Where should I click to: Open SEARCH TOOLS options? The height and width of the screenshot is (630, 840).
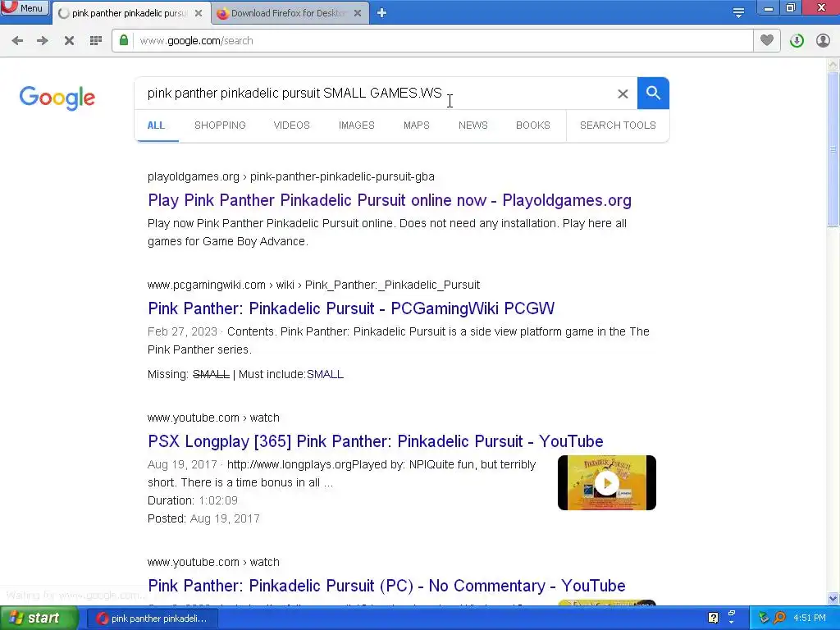(x=618, y=126)
